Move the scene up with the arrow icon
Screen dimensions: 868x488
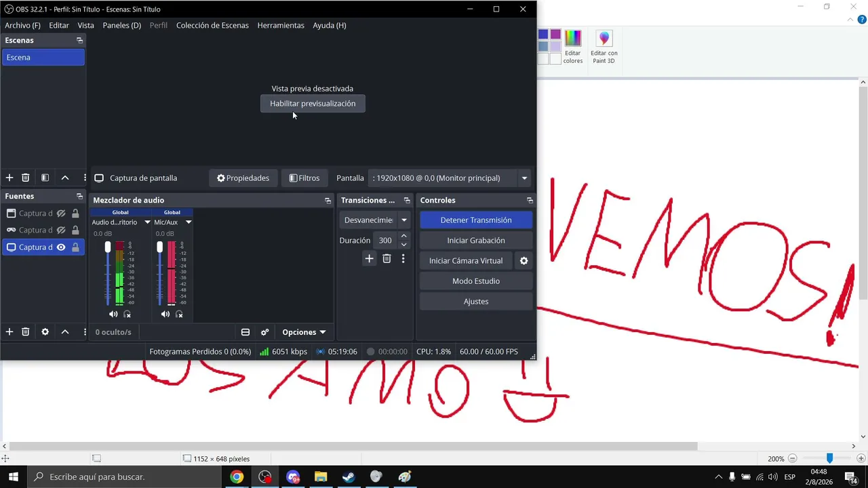coord(65,178)
